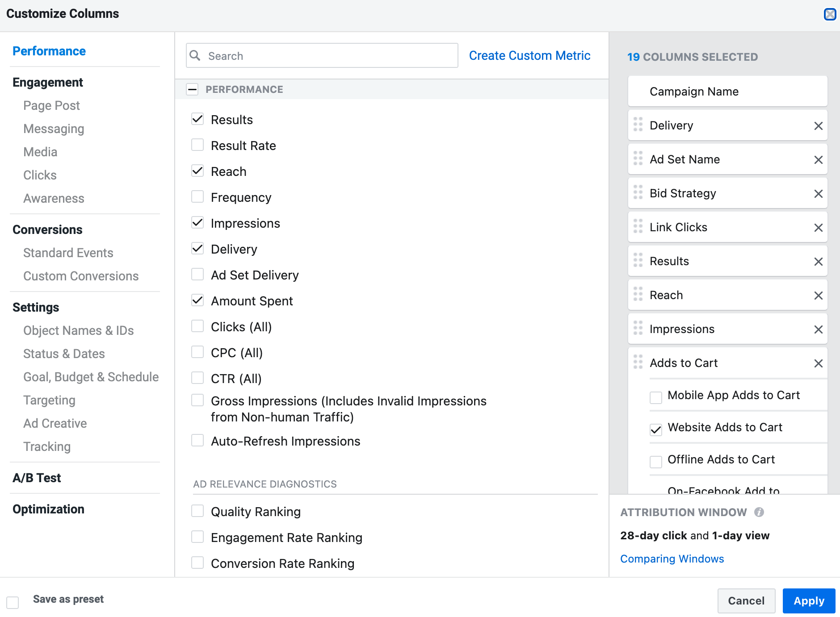Click X icon next to Link Clicks

pos(818,228)
